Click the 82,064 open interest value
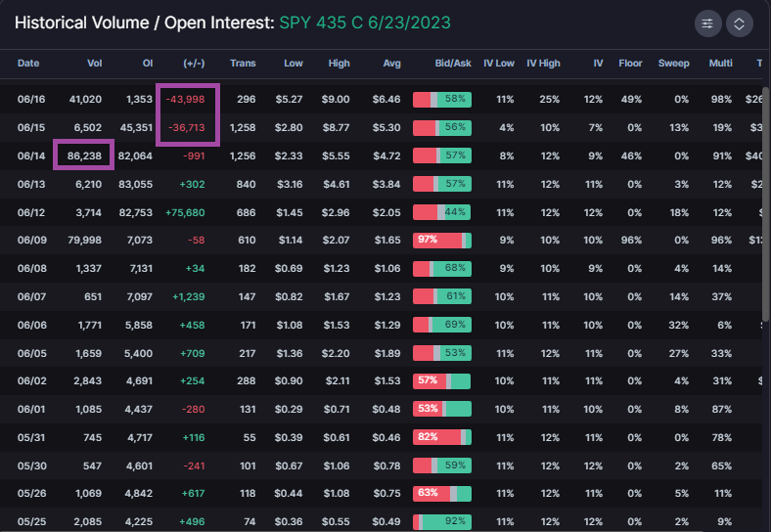Image resolution: width=771 pixels, height=532 pixels. point(135,155)
